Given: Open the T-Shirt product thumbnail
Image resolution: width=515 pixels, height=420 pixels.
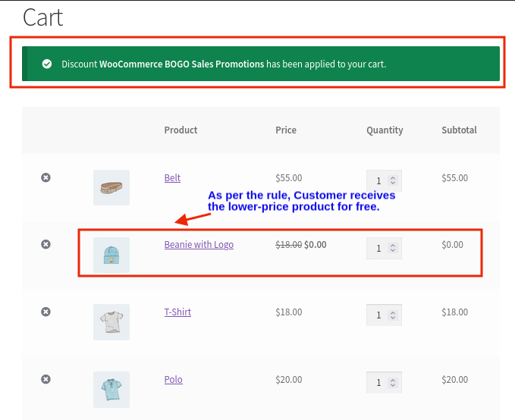Looking at the screenshot, I should 111,322.
